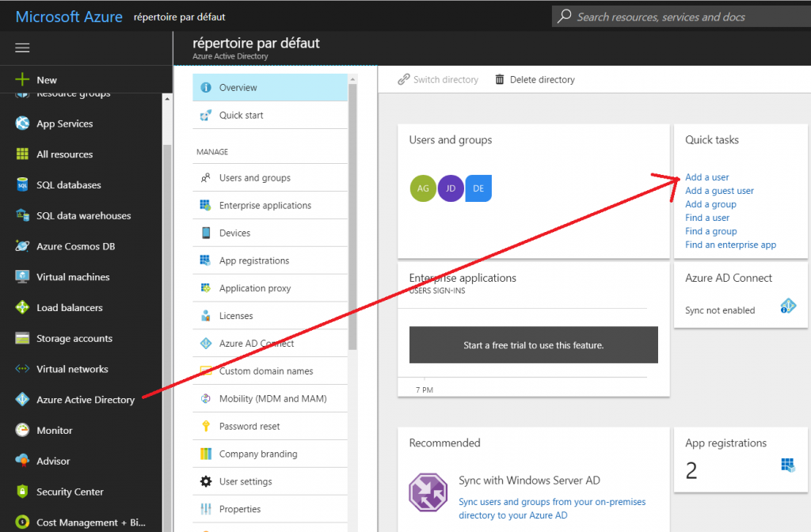The height and width of the screenshot is (532, 811).
Task: Click répertoire par défaut breadcrumb in top bar
Action: (180, 17)
